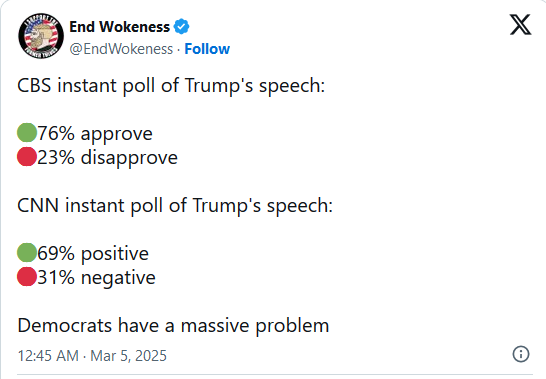Open the 12:45 AM timestamp link
The width and height of the screenshot is (546, 379).
coord(48,356)
